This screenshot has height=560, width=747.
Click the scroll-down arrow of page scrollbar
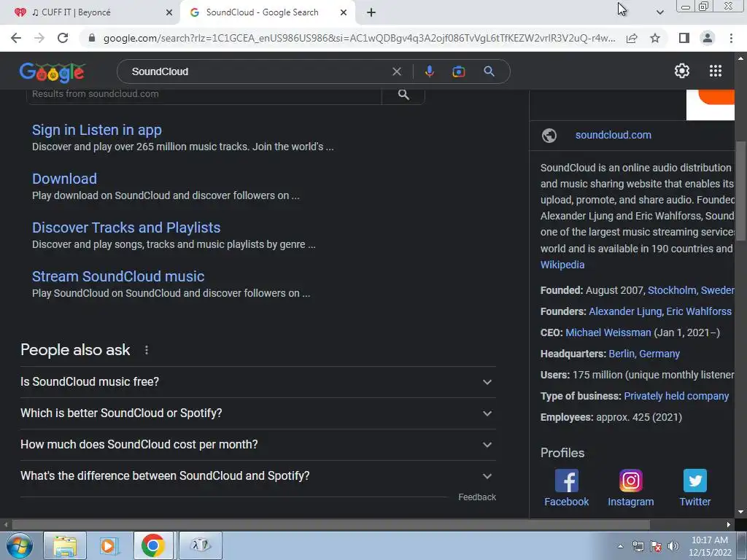pyautogui.click(x=741, y=513)
